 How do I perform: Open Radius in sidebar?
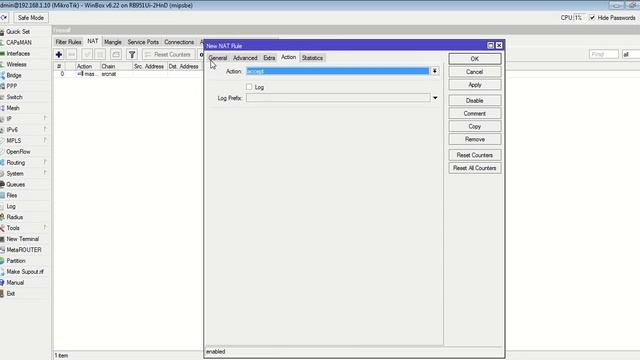15,217
